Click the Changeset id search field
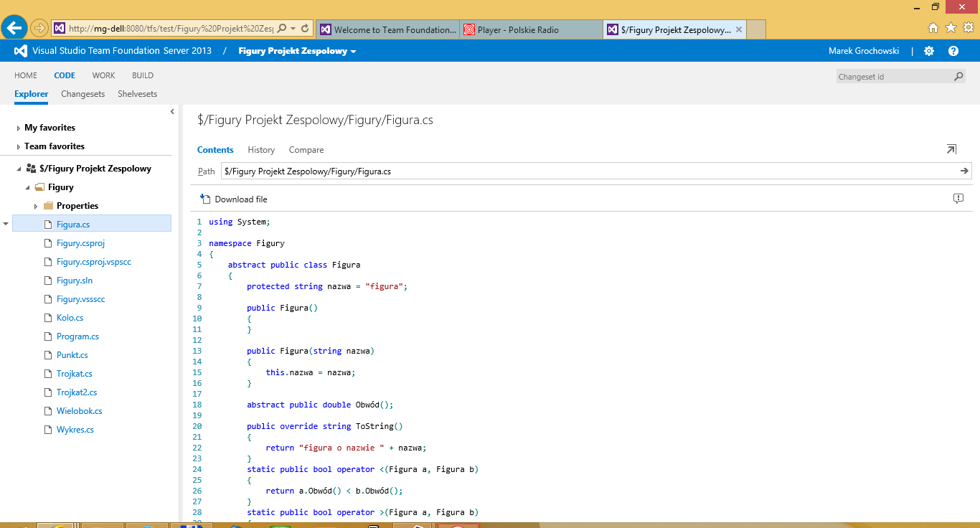Viewport: 980px width, 528px height. 893,77
